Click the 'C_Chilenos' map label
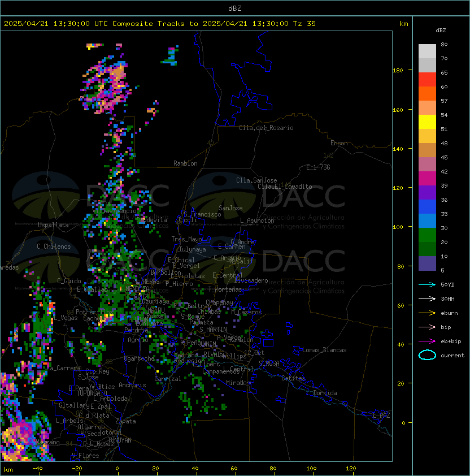Image resolution: width=470 pixels, height=476 pixels. click(x=54, y=246)
